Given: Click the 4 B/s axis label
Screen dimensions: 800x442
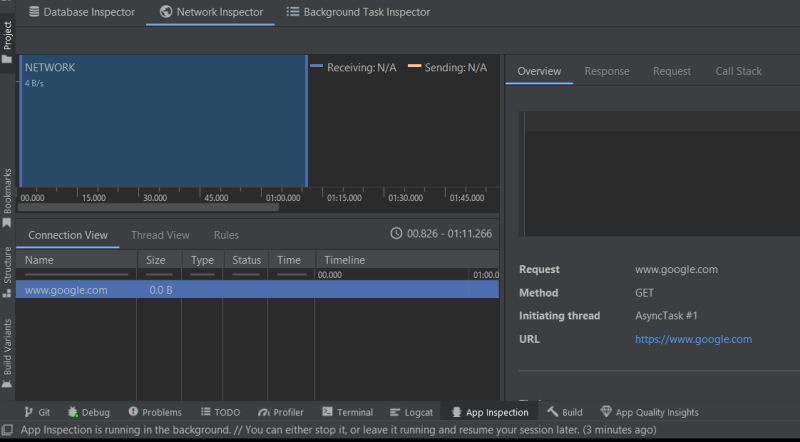Looking at the screenshot, I should tap(34, 83).
